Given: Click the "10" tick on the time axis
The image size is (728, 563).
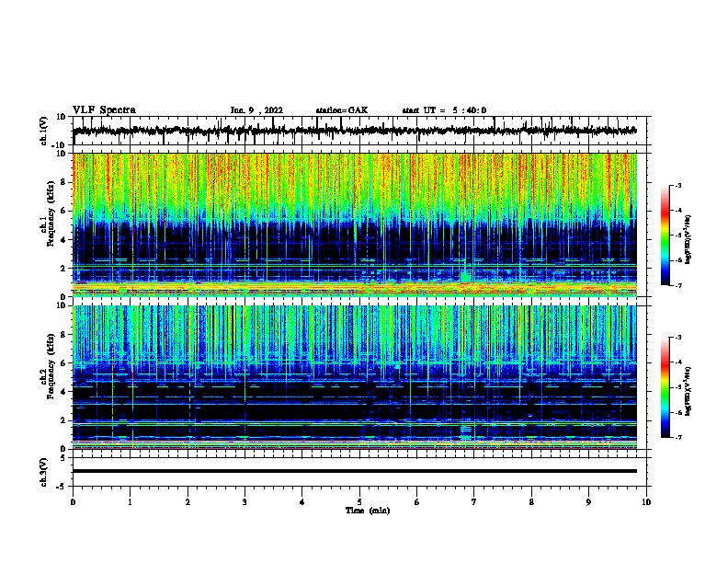Looking at the screenshot, I should (646, 502).
